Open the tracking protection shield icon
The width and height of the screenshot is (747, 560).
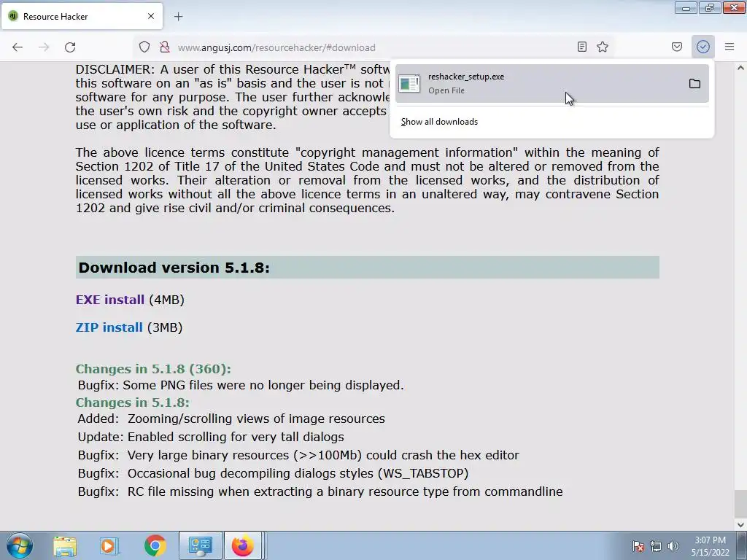[144, 47]
